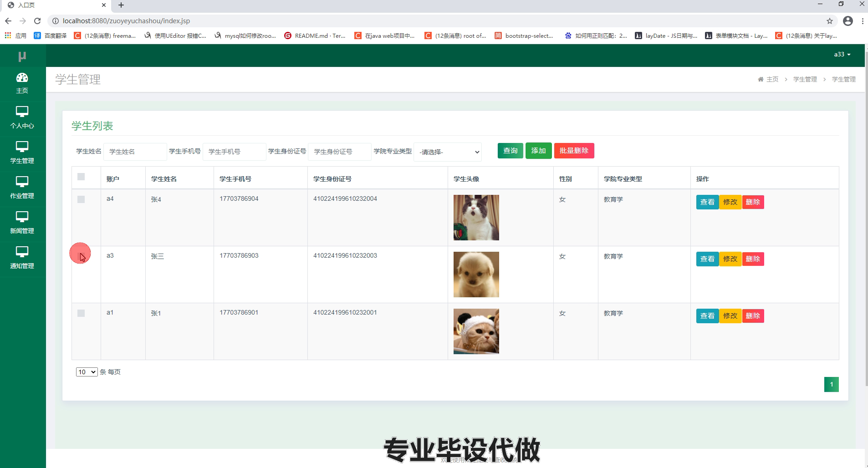This screenshot has width=868, height=468.
Task: Click 查看 for student 张4
Action: coord(707,202)
